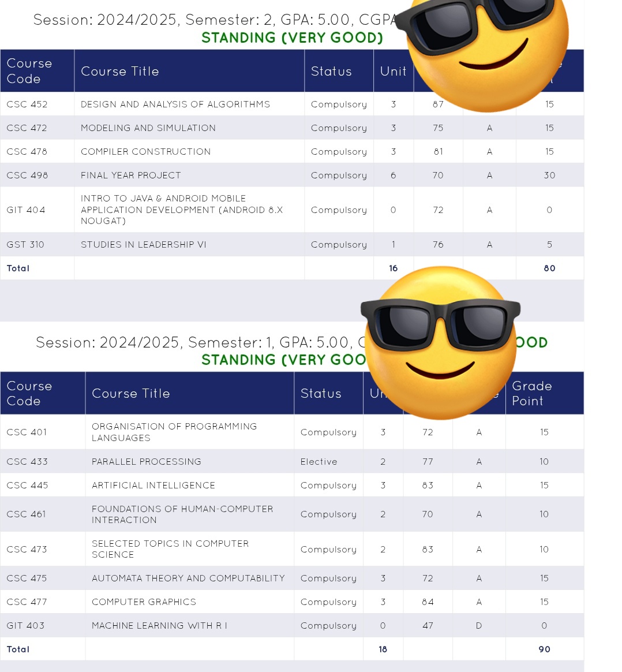The width and height of the screenshot is (622, 672).
Task: Click the course code CSC 498
Action: pos(27,175)
